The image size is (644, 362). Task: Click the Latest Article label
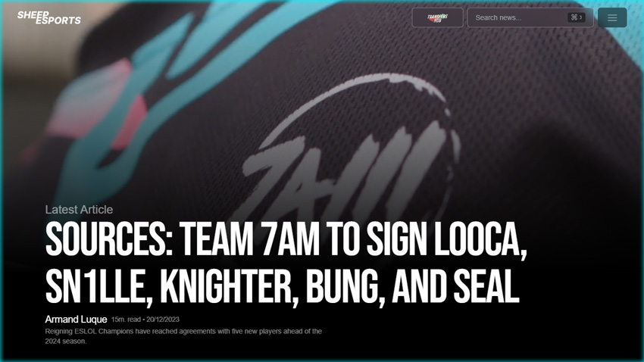[x=79, y=210]
